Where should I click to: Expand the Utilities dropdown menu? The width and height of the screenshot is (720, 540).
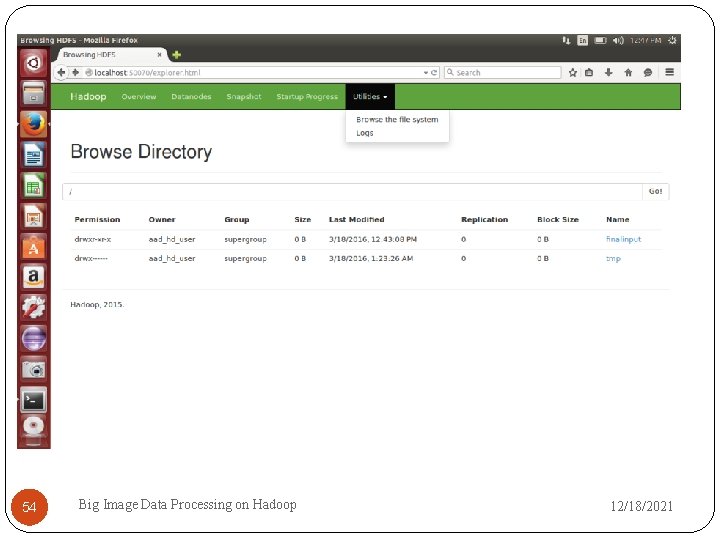(x=370, y=96)
